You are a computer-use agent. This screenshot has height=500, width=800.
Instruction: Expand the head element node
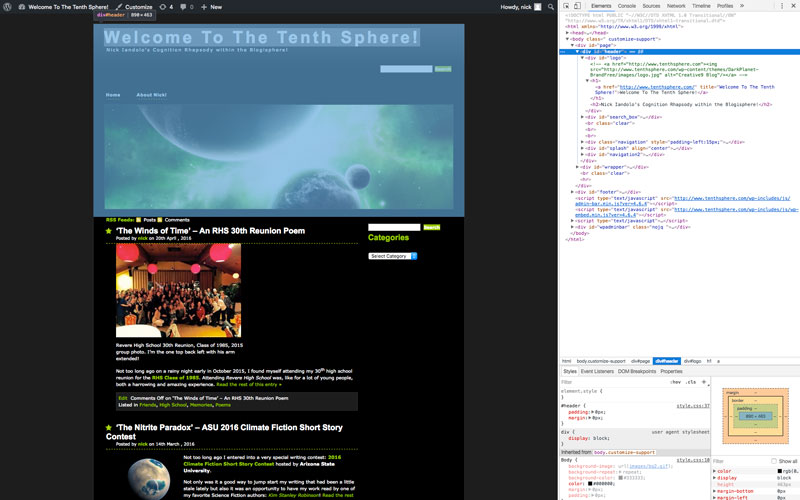(x=567, y=32)
